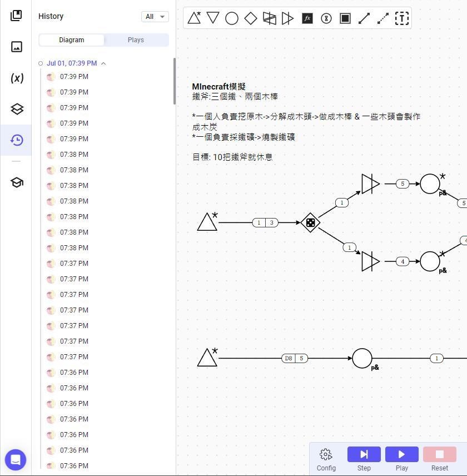467x476 pixels.
Task: Select the Source node tool in toolbar
Action: tap(194, 18)
